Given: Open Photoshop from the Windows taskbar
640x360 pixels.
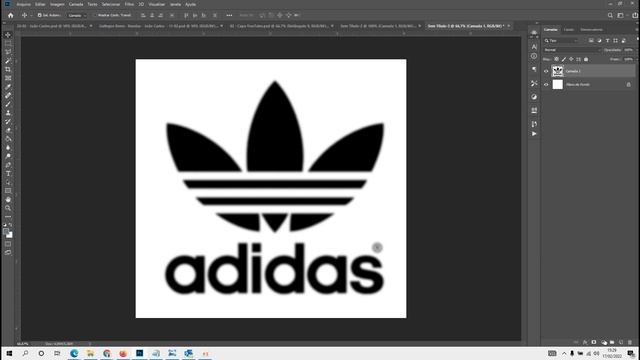Looking at the screenshot, I should pyautogui.click(x=140, y=353).
